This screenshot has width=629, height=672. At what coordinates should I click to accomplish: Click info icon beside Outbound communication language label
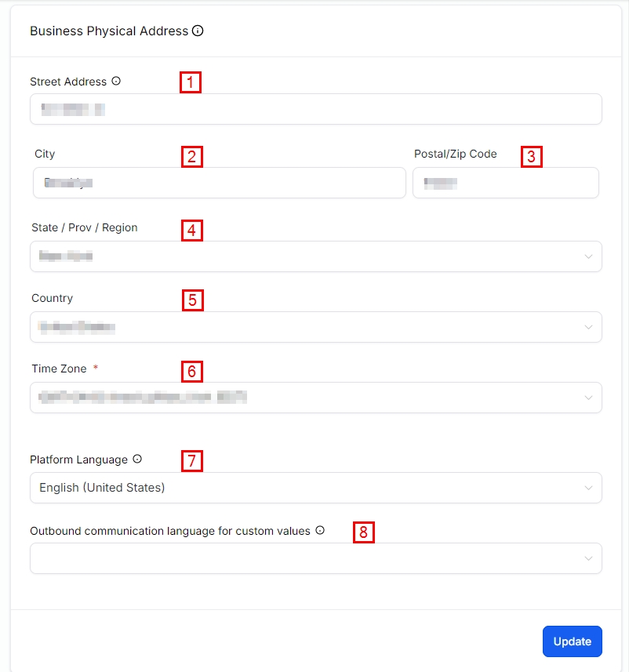pos(320,531)
